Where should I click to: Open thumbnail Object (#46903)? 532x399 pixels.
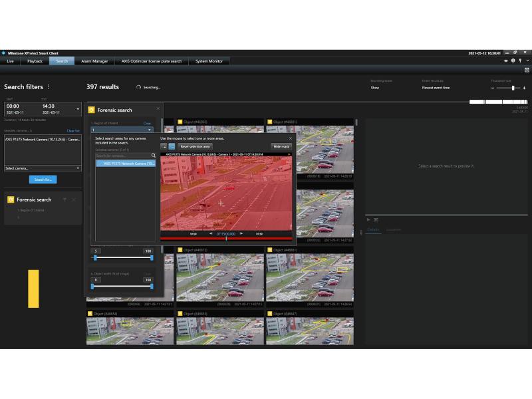pyautogui.click(x=220, y=126)
